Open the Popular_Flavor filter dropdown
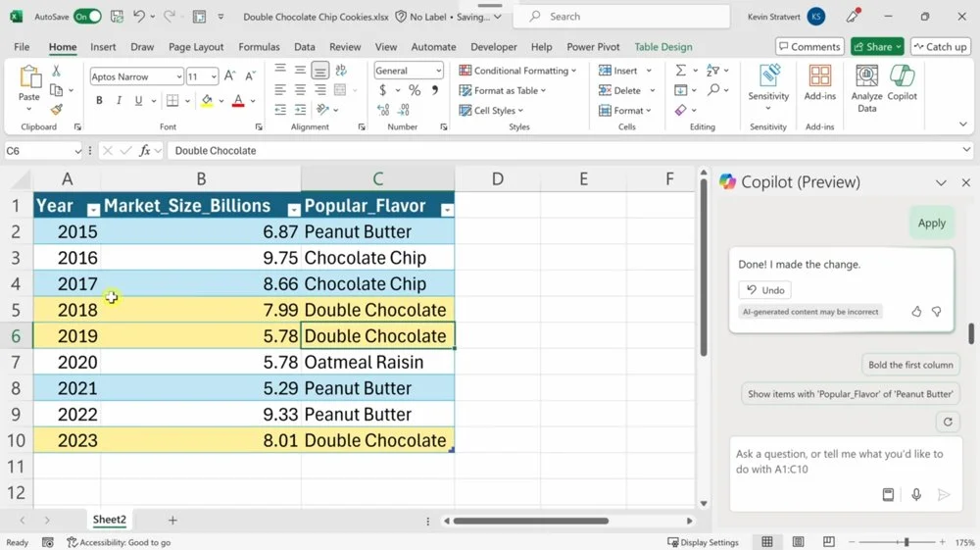980x550 pixels. click(x=447, y=210)
